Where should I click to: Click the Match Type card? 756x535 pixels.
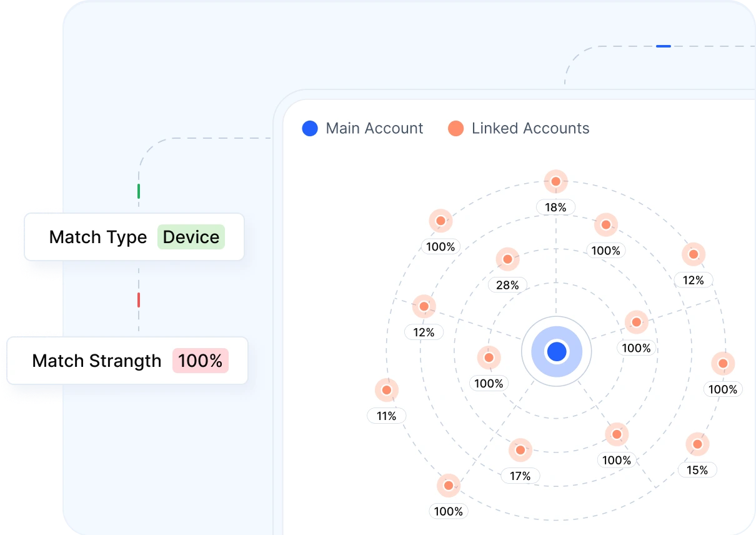tap(134, 237)
